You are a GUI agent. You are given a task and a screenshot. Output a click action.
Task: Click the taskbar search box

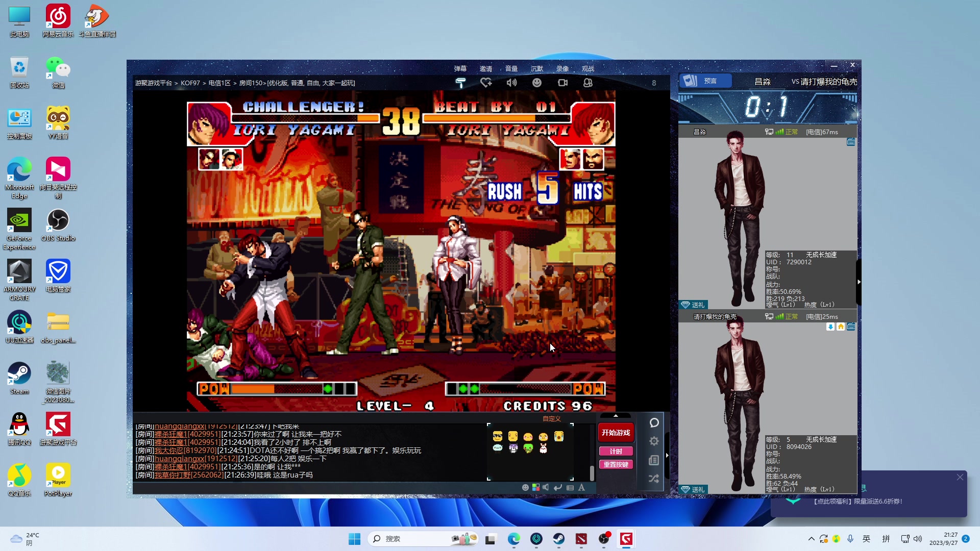pos(423,539)
